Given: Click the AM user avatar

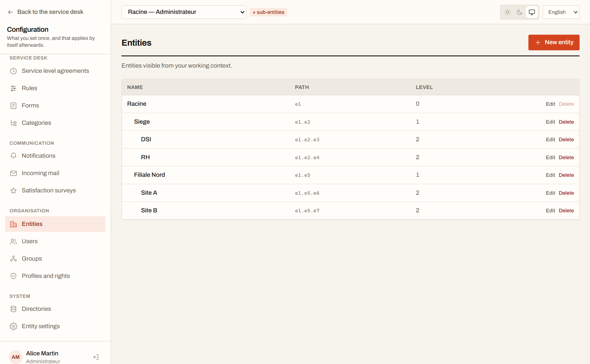Looking at the screenshot, I should coord(16,357).
